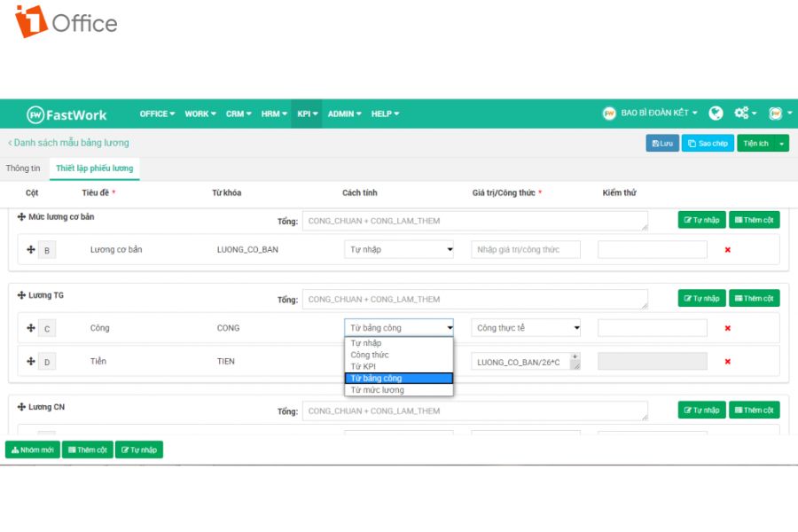Image resolution: width=798 pixels, height=532 pixels.
Task: Click the move handle of Công row
Action: 31,328
